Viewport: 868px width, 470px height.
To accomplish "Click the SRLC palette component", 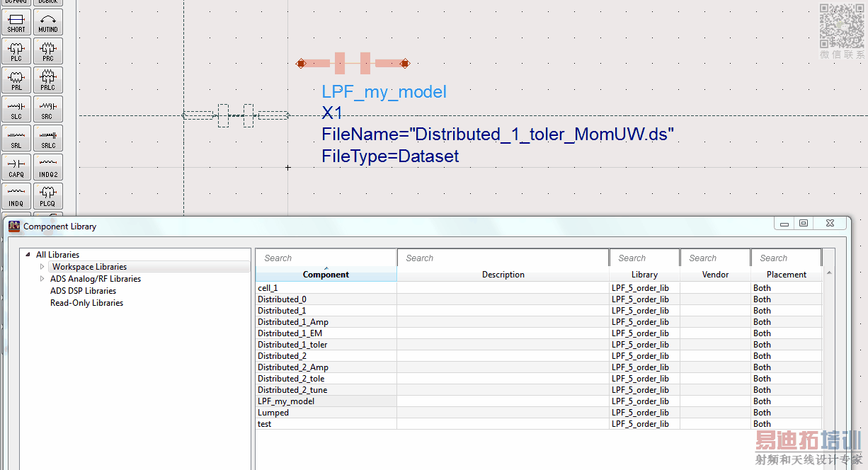I will point(48,139).
